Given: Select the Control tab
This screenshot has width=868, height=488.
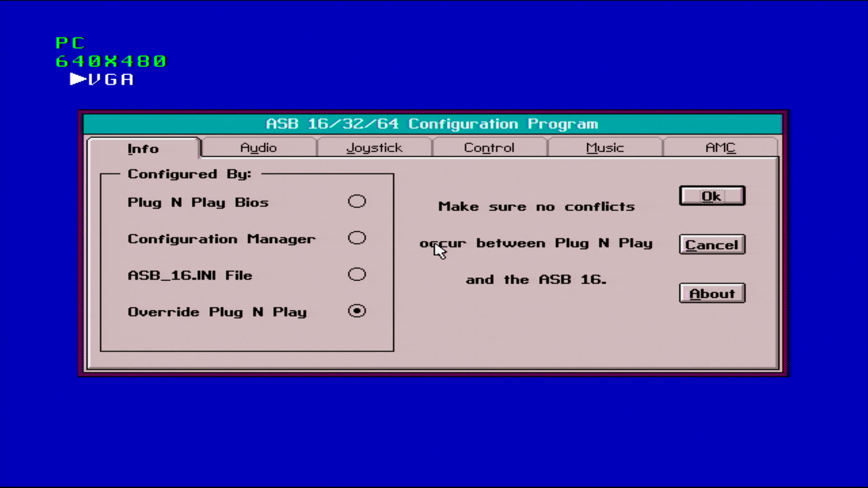Looking at the screenshot, I should tap(489, 148).
